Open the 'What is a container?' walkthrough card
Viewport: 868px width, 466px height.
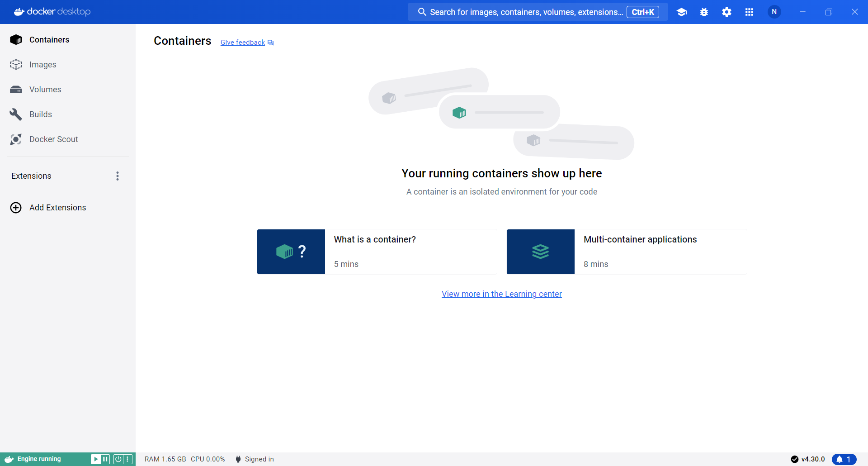[377, 252]
